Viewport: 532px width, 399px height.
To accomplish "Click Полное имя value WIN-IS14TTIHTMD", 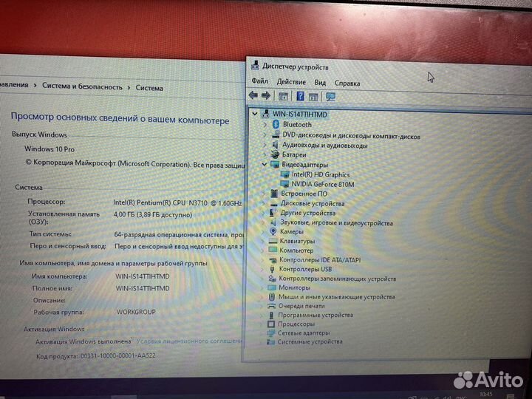I will pos(143,288).
